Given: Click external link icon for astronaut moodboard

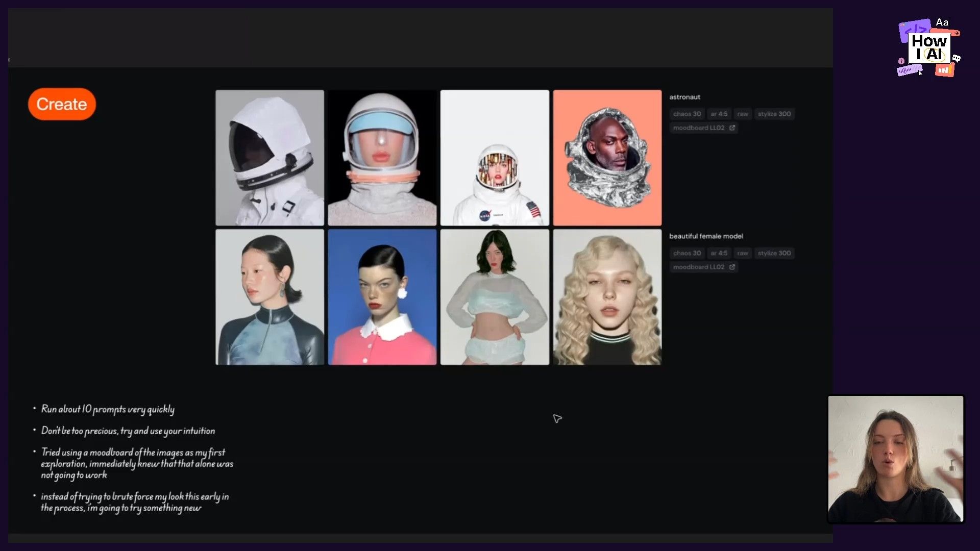Looking at the screenshot, I should [732, 128].
